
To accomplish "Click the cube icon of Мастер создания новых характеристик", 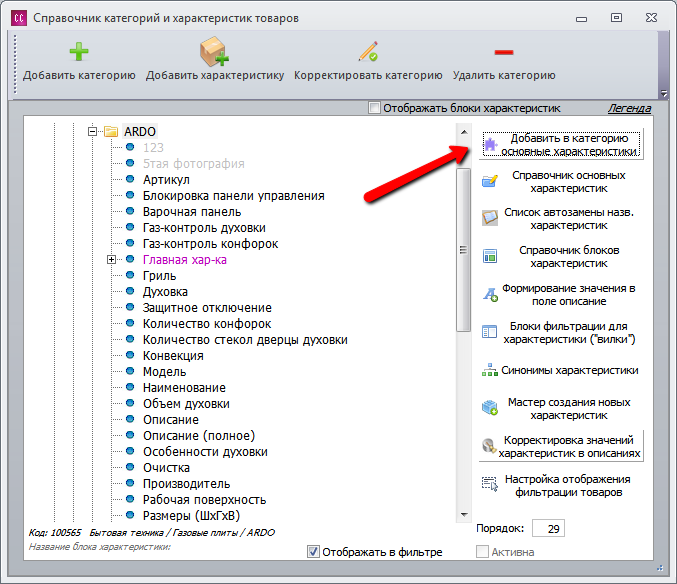I will [x=490, y=407].
